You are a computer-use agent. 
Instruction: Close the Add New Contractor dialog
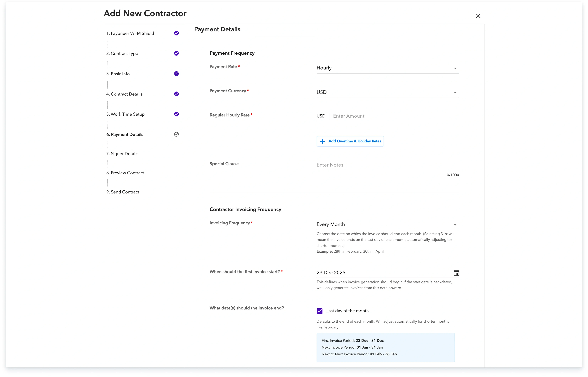click(x=478, y=16)
